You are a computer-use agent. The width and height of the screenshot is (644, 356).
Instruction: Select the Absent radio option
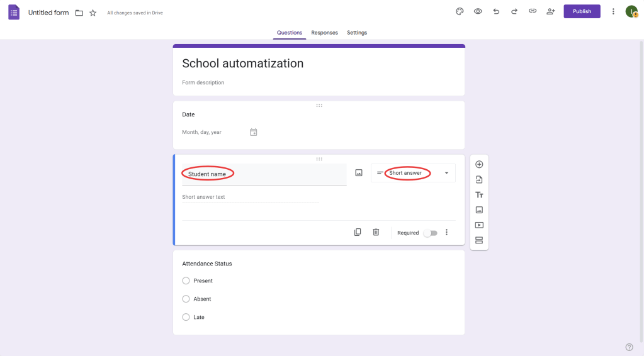tap(186, 299)
